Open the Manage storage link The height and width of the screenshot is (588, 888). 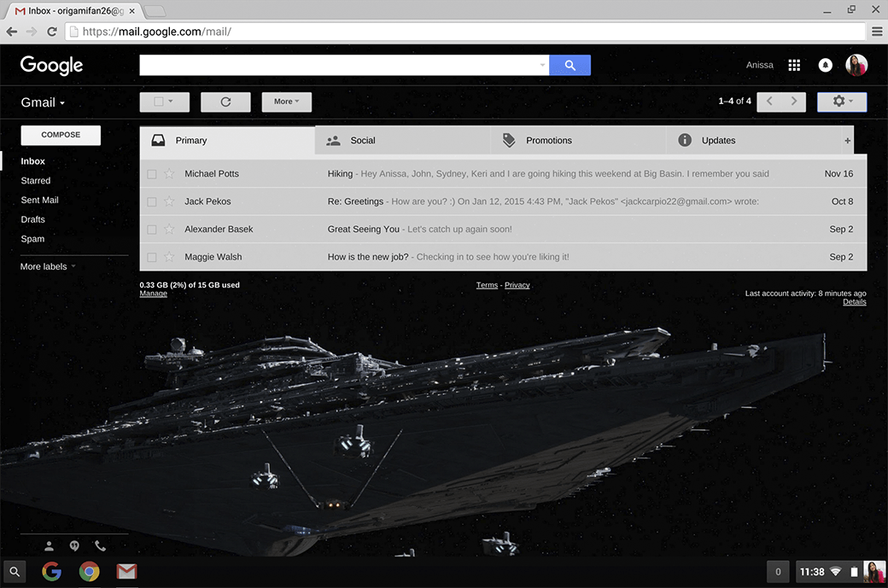(x=153, y=294)
